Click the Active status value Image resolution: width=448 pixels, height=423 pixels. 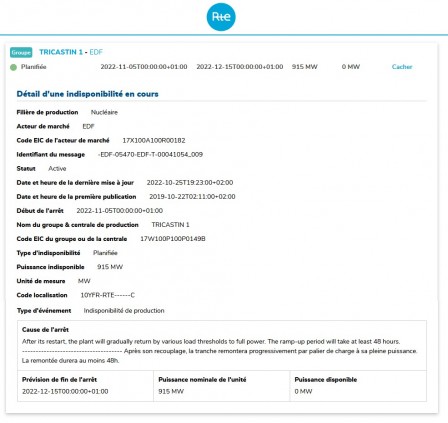click(x=57, y=168)
